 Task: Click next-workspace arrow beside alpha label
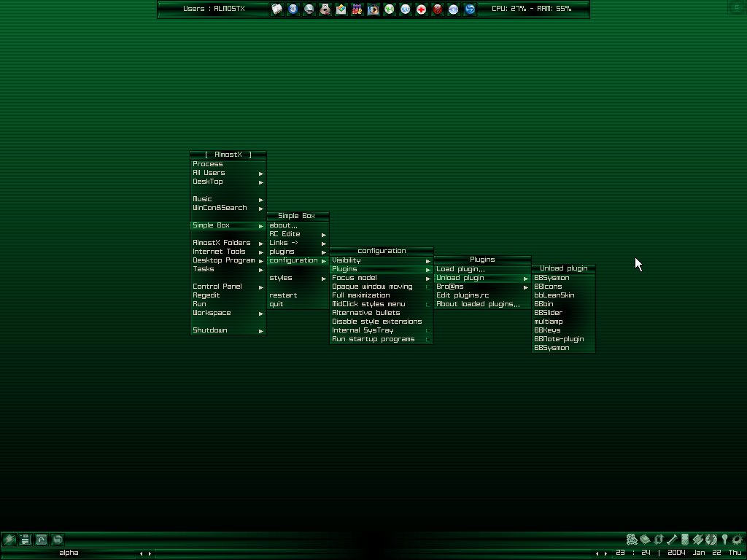click(150, 553)
